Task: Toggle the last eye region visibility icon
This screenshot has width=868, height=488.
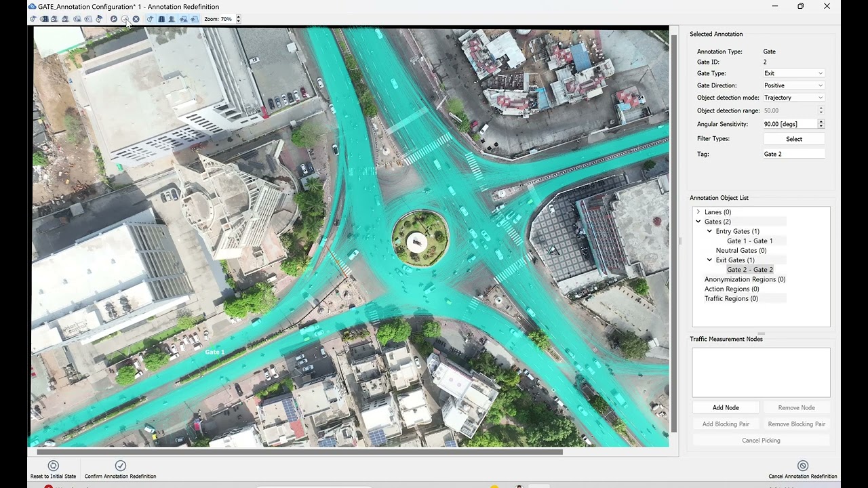Action: [194, 19]
